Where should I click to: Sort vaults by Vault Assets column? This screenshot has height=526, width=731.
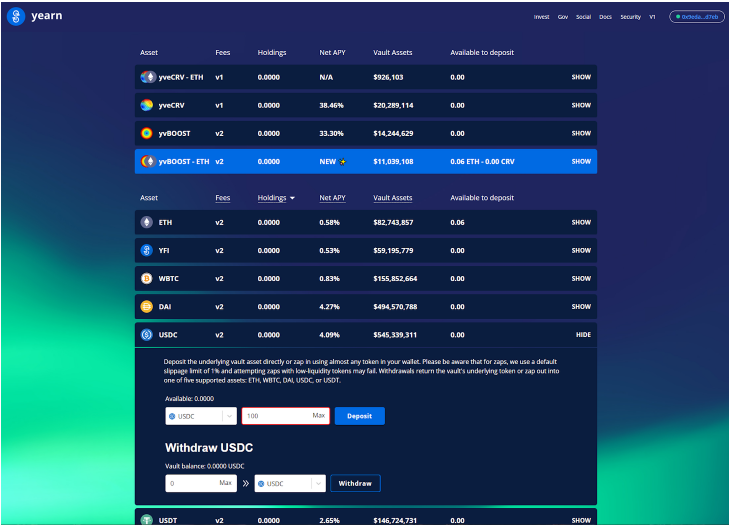(x=393, y=198)
